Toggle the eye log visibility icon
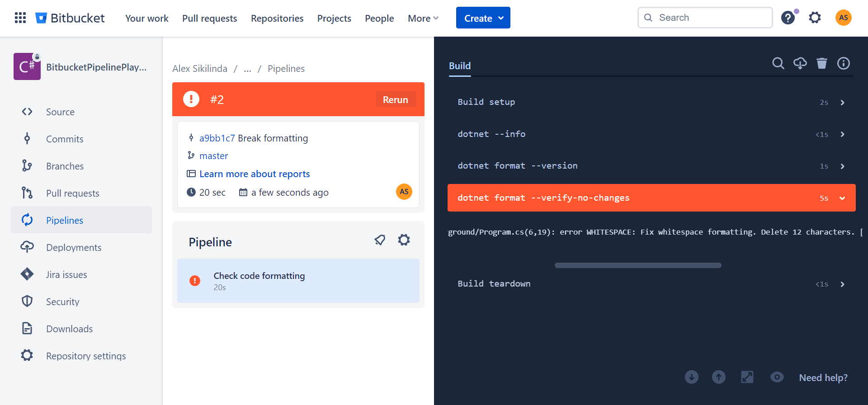Viewport: 868px width, 405px height. (x=777, y=377)
